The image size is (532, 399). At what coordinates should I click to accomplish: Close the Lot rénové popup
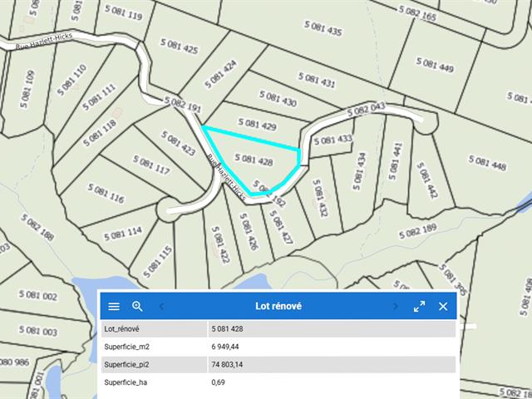click(443, 306)
